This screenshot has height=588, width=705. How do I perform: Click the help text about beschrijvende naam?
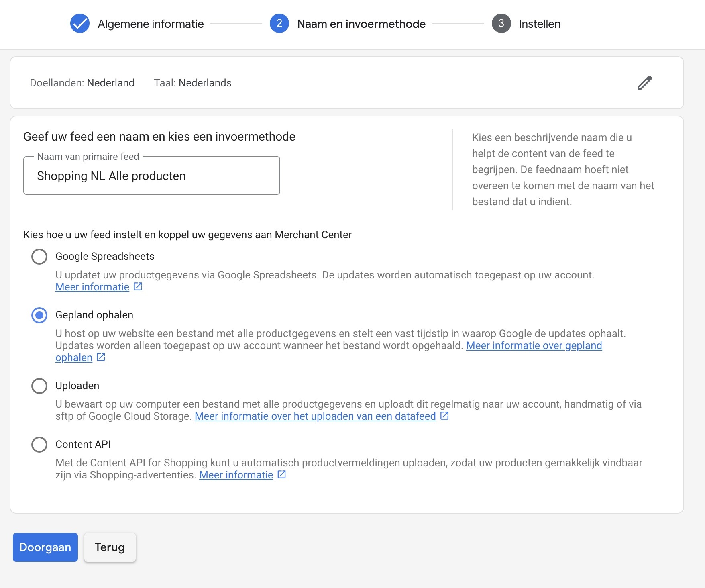(x=563, y=169)
